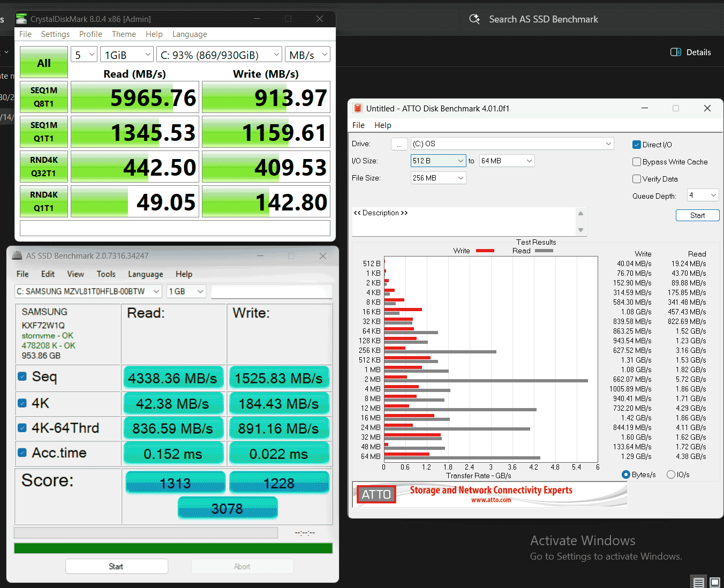724x588 pixels.
Task: Open the AS SSD Edit menu
Action: pos(48,274)
